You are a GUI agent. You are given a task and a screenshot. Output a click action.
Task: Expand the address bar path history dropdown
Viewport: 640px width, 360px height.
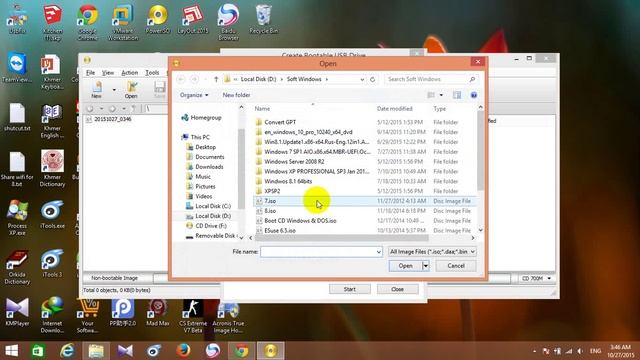[x=362, y=79]
